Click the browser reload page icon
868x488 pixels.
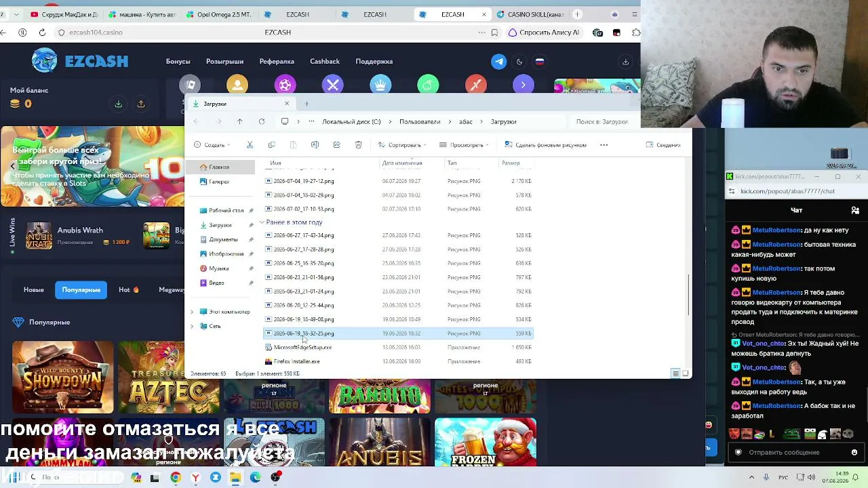(x=42, y=33)
